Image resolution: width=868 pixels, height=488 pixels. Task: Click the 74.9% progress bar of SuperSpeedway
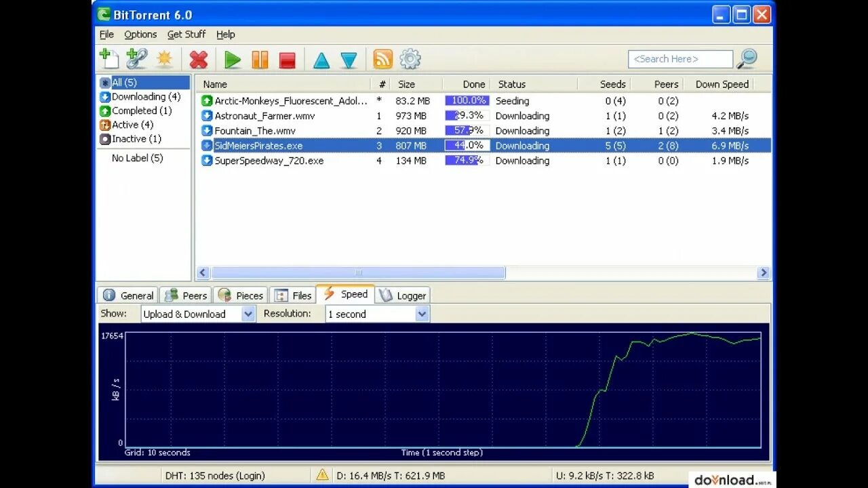(467, 161)
